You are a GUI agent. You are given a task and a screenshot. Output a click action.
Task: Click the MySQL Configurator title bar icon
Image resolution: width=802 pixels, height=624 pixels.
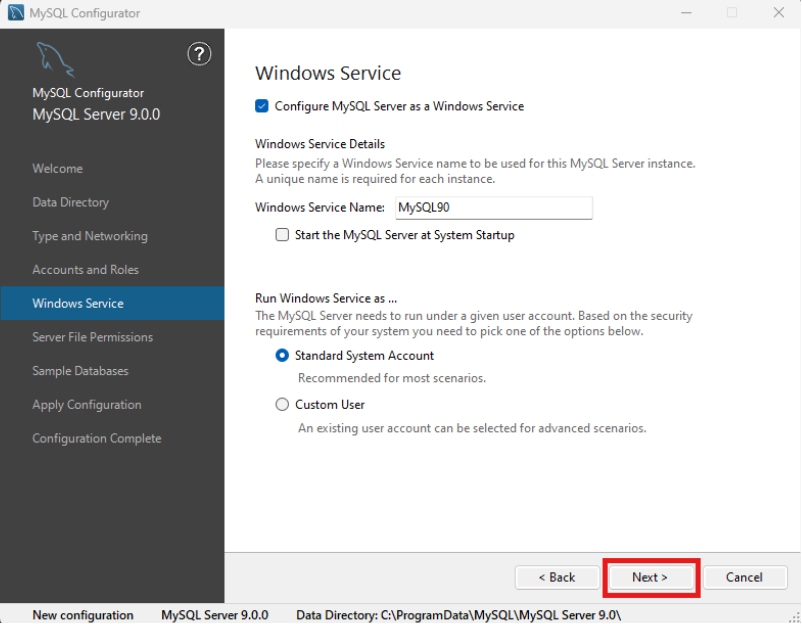(x=16, y=13)
